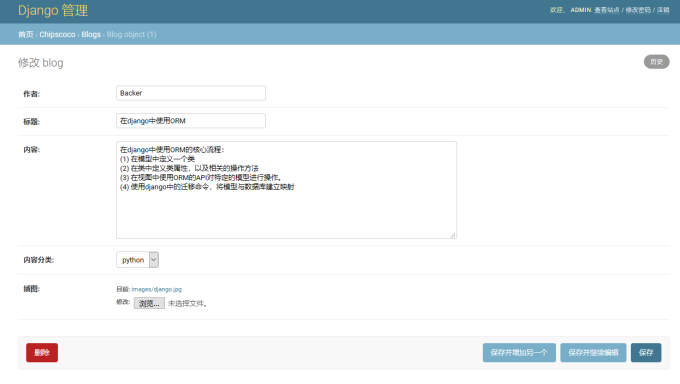Grab the textarea resize handle corner
This screenshot has width=680, height=384.
453,235
